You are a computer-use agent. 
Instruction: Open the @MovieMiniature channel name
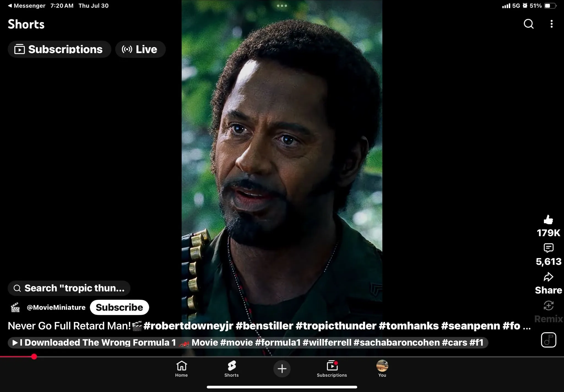pos(56,307)
